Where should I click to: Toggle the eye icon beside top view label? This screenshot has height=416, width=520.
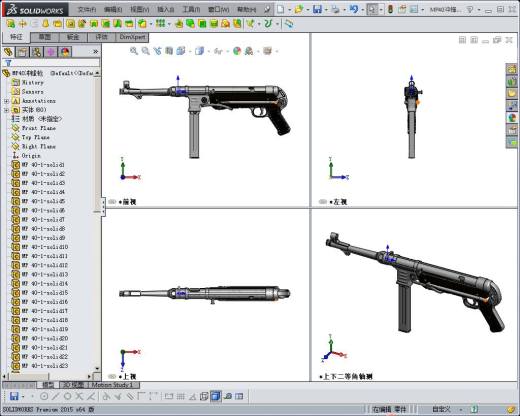pos(112,376)
